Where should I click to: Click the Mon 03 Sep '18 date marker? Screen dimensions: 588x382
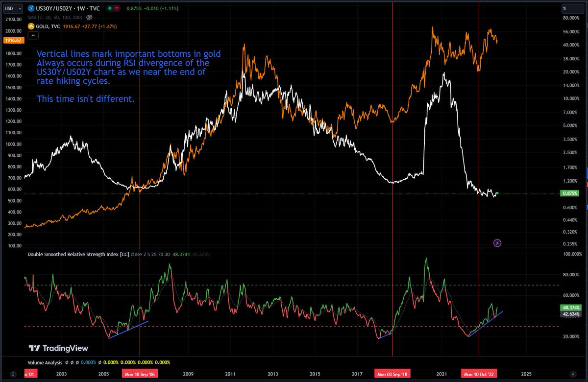[x=392, y=373]
